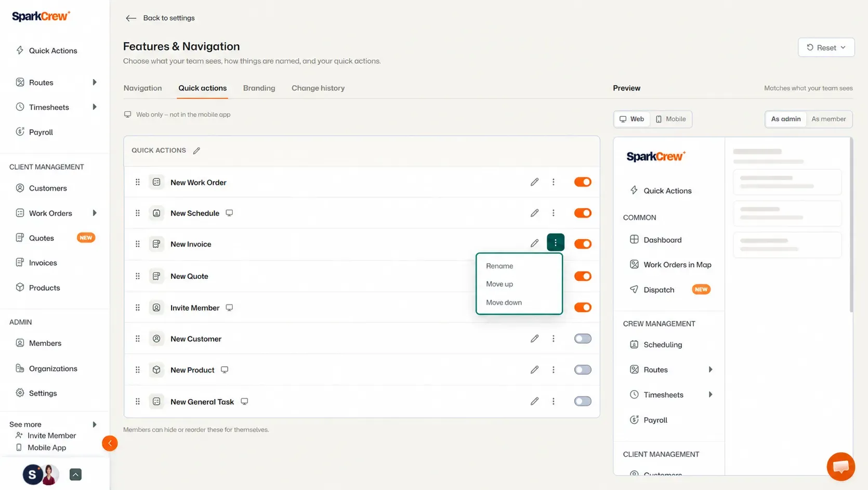The image size is (868, 490).
Task: Switch to the Branding tab
Action: point(259,88)
